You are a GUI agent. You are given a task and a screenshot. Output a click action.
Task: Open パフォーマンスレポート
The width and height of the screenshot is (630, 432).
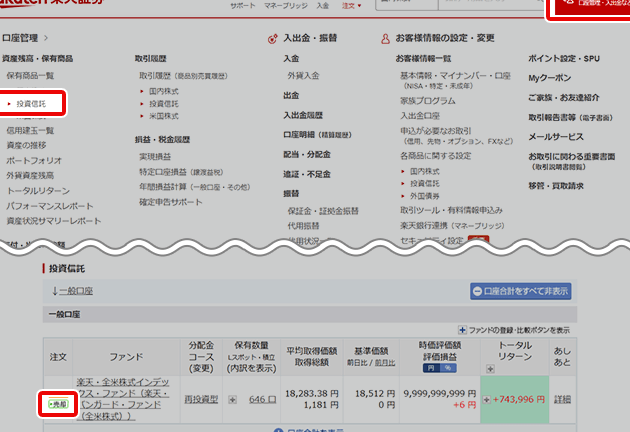tap(50, 206)
